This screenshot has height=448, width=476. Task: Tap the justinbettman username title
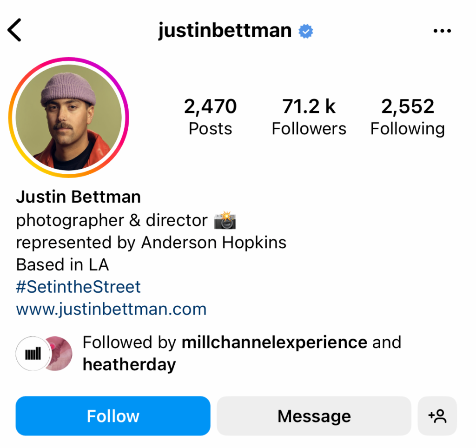point(225,31)
